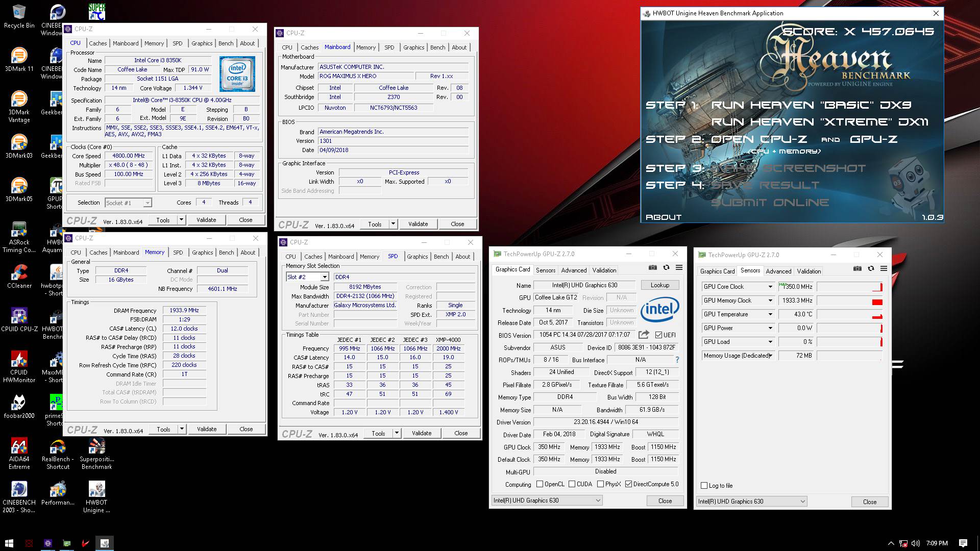Open the CPUID CPU-Z desktop shortcut

click(x=19, y=320)
